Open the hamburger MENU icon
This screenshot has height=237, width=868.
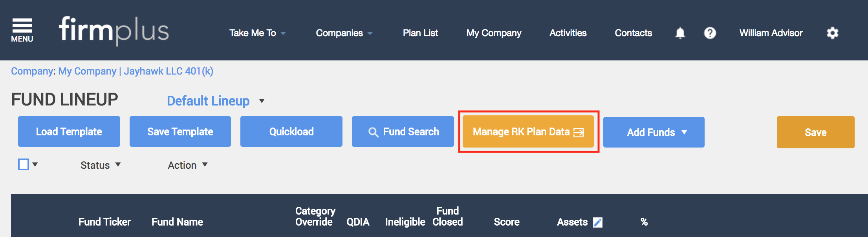pyautogui.click(x=22, y=30)
